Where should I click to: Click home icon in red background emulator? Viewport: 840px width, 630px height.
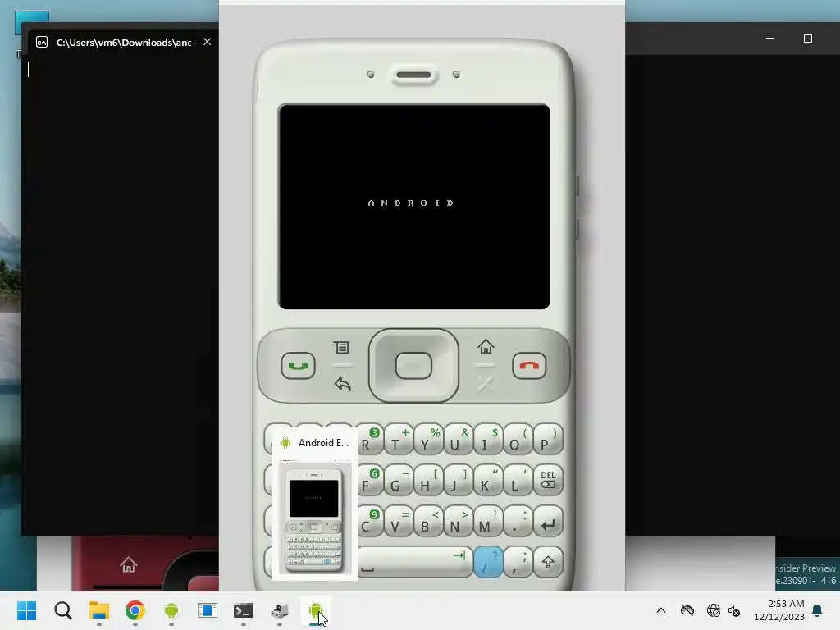[x=128, y=564]
